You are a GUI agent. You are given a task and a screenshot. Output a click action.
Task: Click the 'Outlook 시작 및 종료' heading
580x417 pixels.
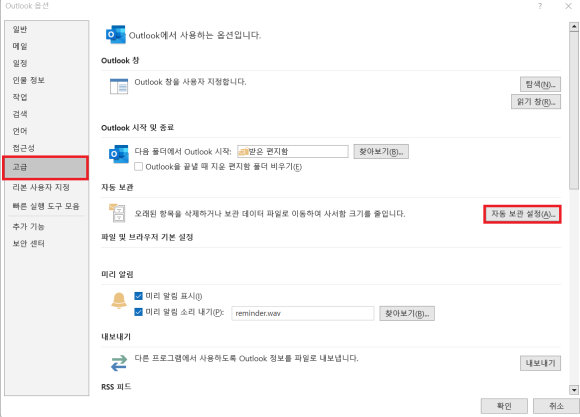pos(138,128)
